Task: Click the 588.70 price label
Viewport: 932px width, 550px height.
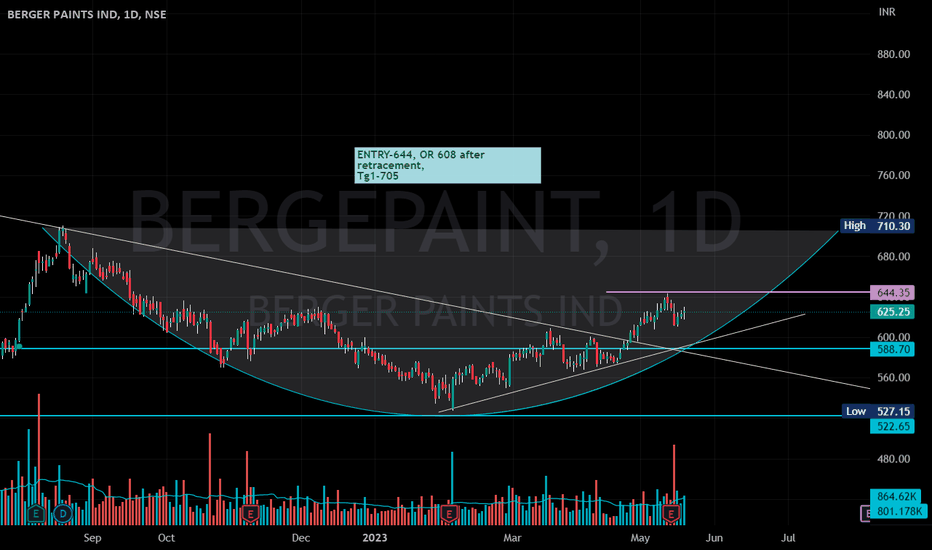Action: (892, 349)
